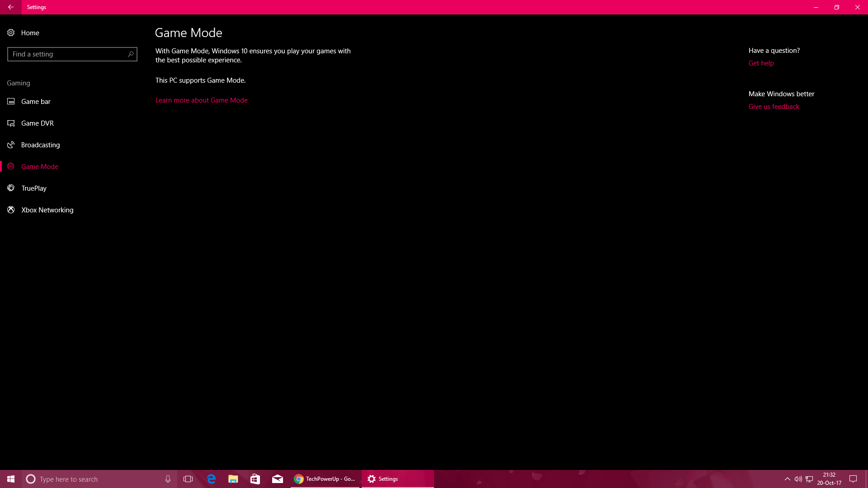
Task: Open Task View from the taskbar
Action: point(188,479)
